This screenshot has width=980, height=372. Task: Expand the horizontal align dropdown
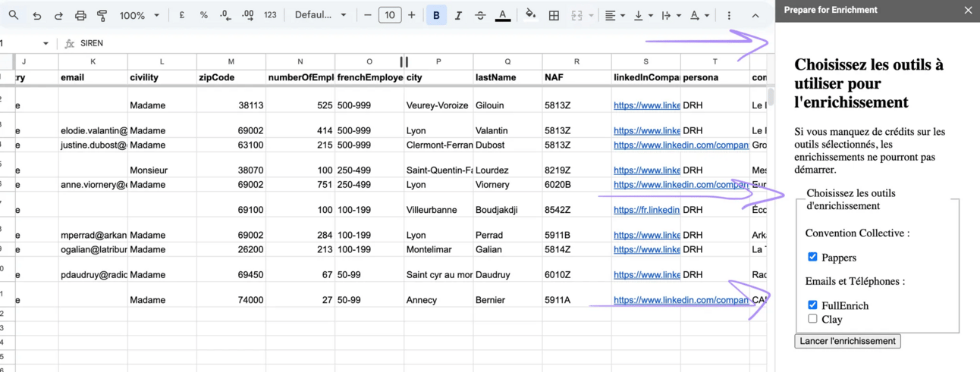[x=614, y=15]
